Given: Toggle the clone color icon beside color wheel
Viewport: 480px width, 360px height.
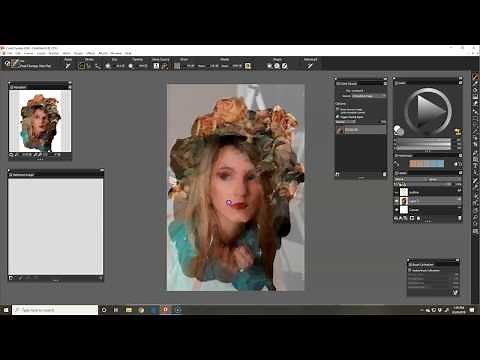Looking at the screenshot, I should point(458,132).
